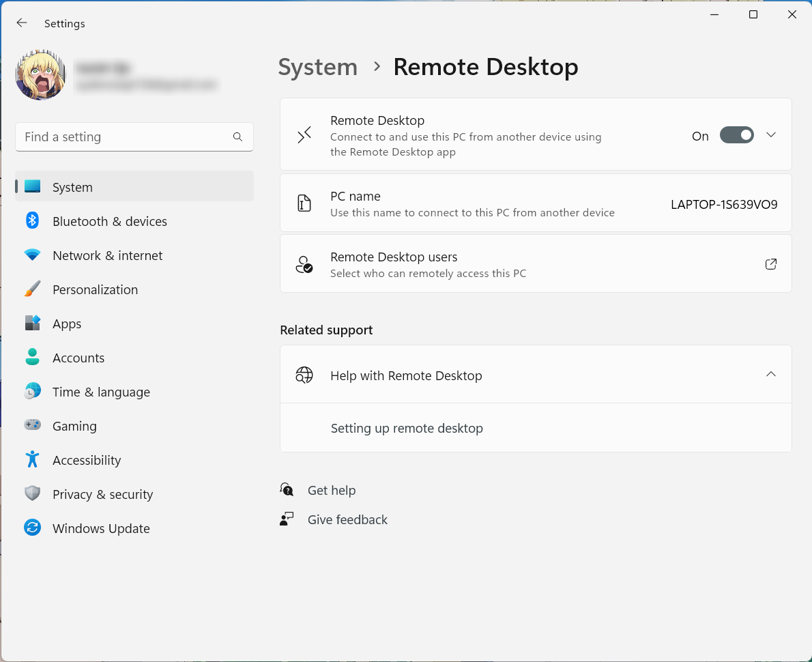This screenshot has height=662, width=812.
Task: Collapse the Help with Remote Desktop section
Action: click(x=771, y=374)
